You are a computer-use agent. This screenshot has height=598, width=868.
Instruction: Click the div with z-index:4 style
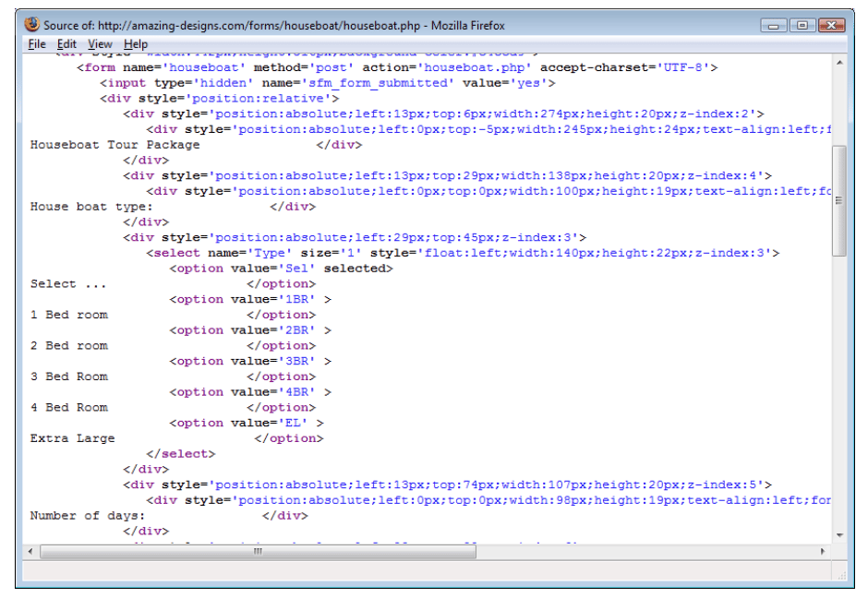tap(447, 176)
